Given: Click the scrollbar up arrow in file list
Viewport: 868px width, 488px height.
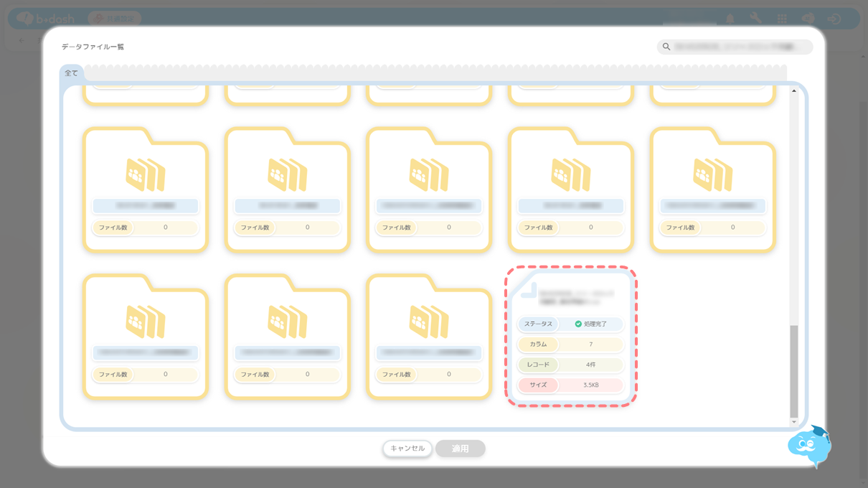Looking at the screenshot, I should (794, 91).
